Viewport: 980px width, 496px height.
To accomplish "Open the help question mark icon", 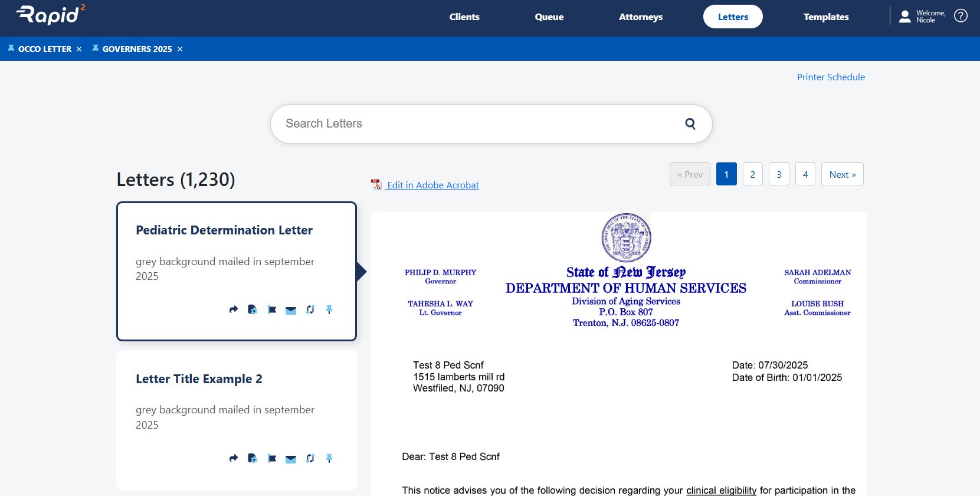I will (x=961, y=16).
